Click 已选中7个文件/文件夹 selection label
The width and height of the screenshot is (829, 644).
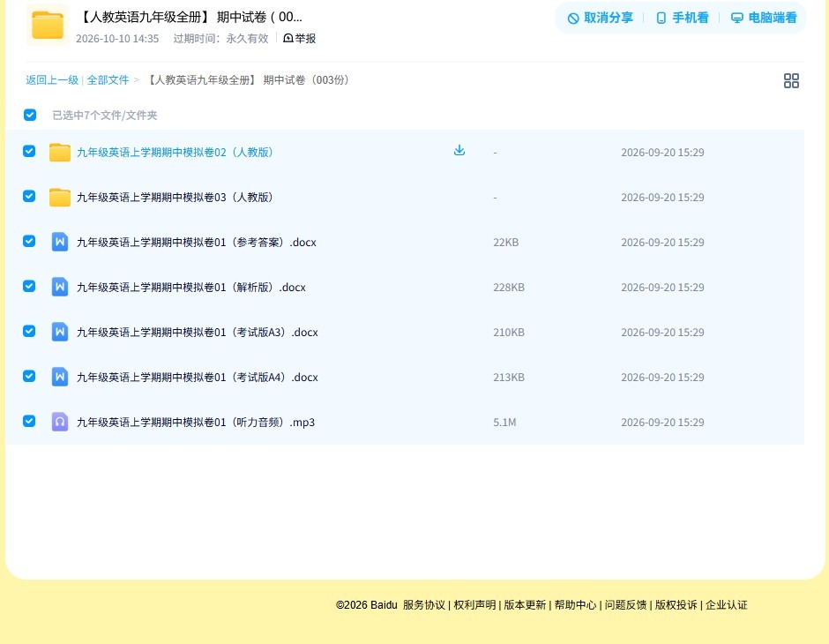105,116
